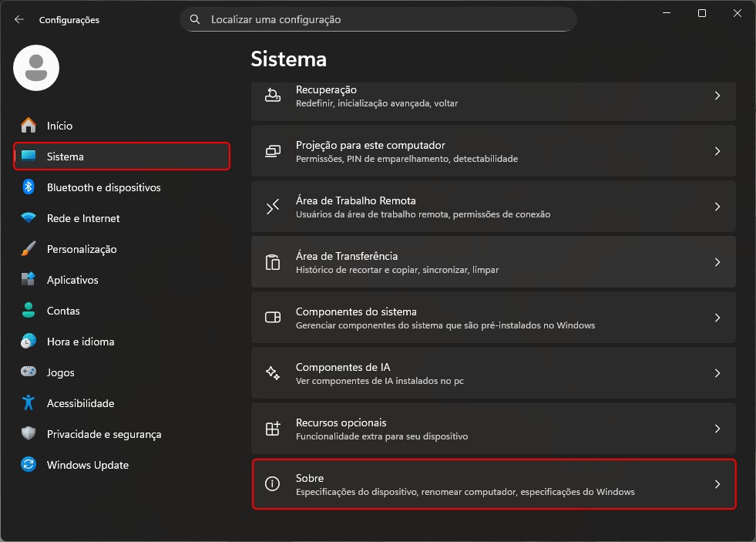Expand the Recursos opcionais chevron

[x=717, y=429]
